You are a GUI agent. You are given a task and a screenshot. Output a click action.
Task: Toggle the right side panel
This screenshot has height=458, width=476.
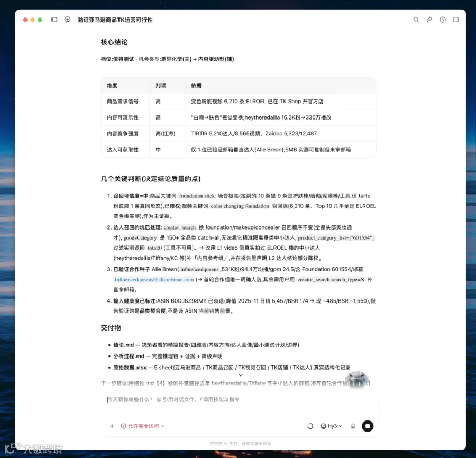456,20
